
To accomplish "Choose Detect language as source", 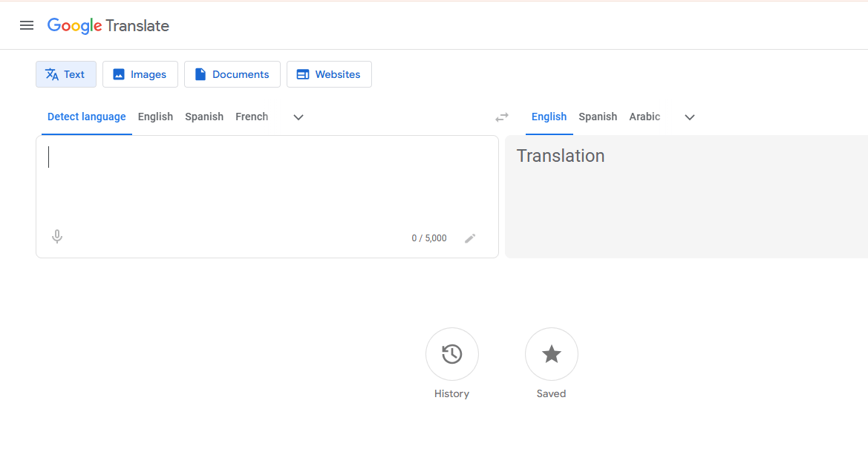I will click(x=86, y=117).
